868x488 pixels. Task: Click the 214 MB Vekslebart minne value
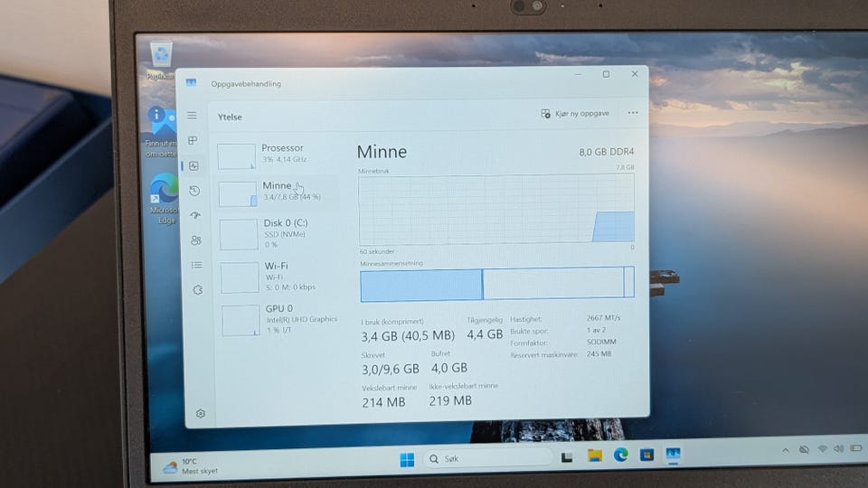[x=383, y=402]
